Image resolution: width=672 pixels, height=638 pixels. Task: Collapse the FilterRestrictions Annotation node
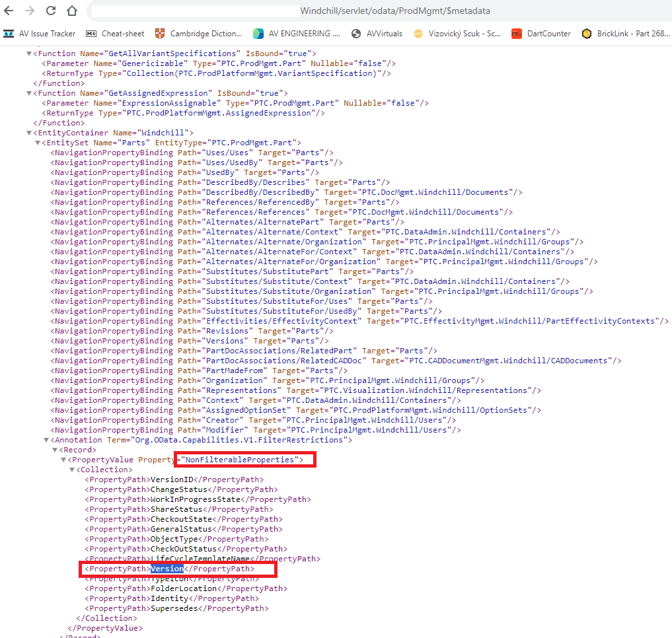click(x=47, y=439)
